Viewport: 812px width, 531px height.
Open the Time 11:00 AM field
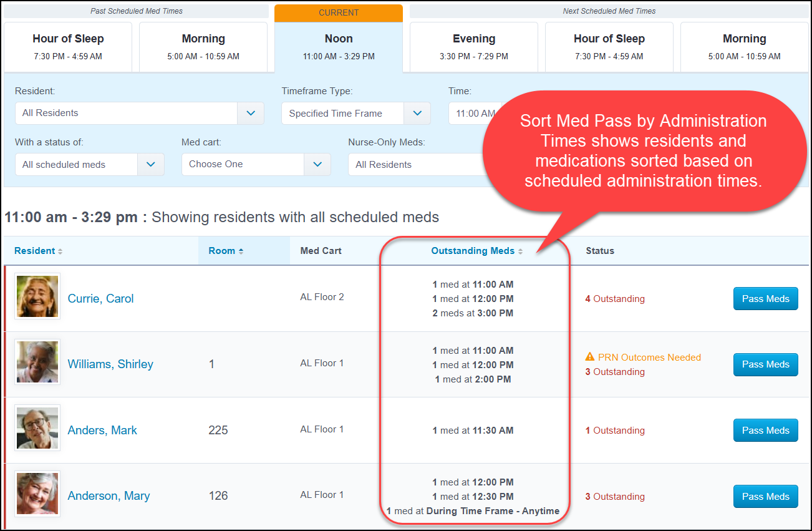475,114
